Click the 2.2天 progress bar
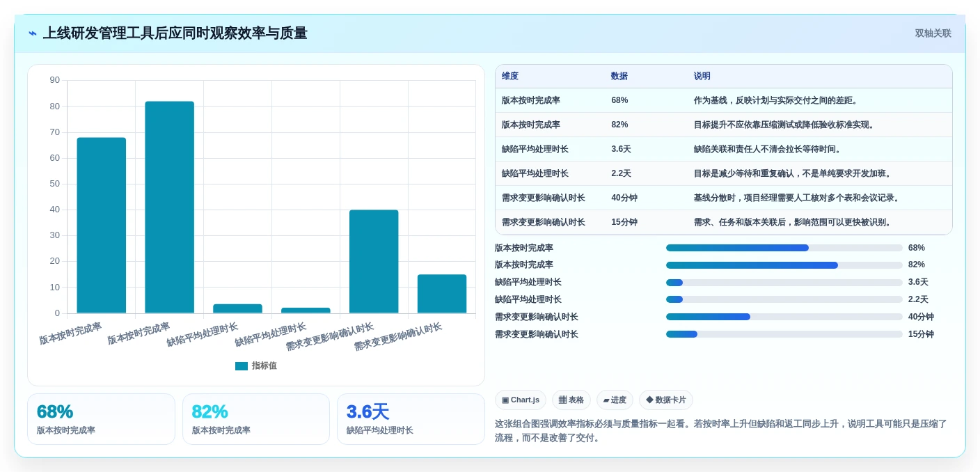Viewport: 980px width, 472px height. pyautogui.click(x=784, y=299)
